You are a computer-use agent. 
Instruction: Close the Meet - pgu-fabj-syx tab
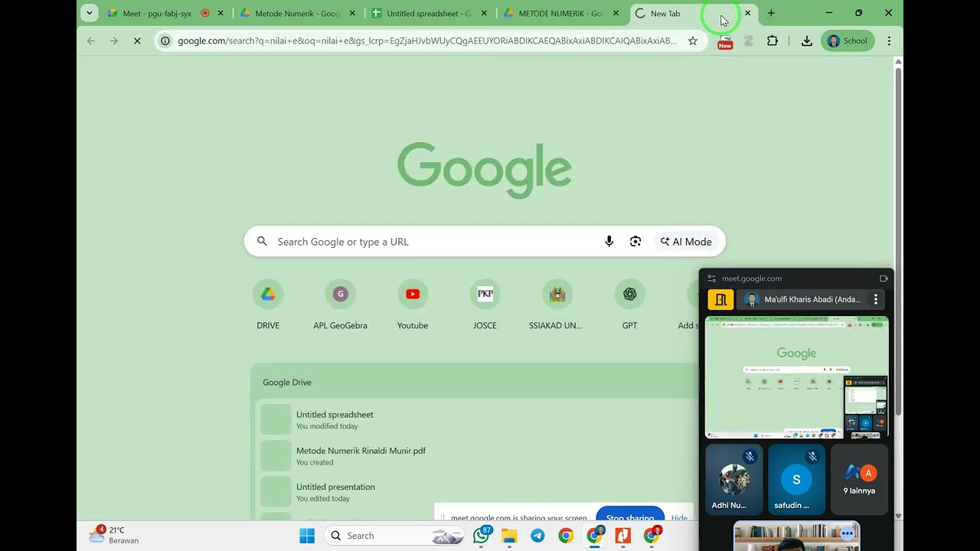pyautogui.click(x=220, y=13)
